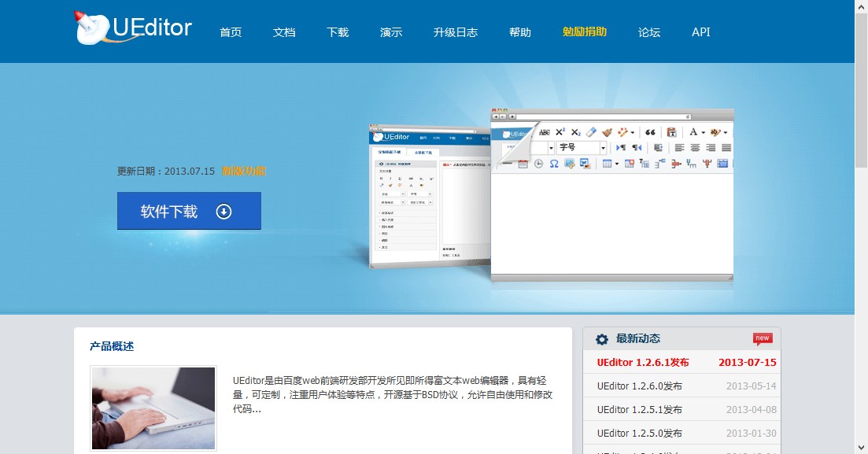Viewport: 868px width, 454px height.
Task: Click the screenshot capture icon beside Omega
Action: pos(570,164)
